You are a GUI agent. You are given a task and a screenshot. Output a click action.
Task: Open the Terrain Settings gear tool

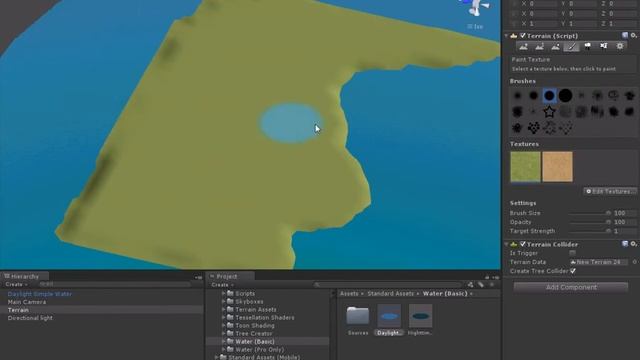(x=620, y=47)
